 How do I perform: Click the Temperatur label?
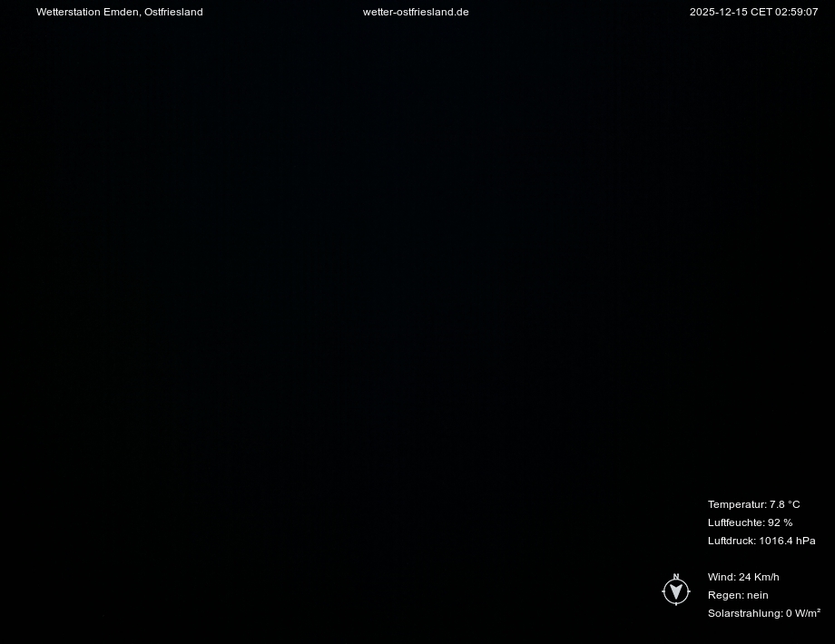click(737, 504)
